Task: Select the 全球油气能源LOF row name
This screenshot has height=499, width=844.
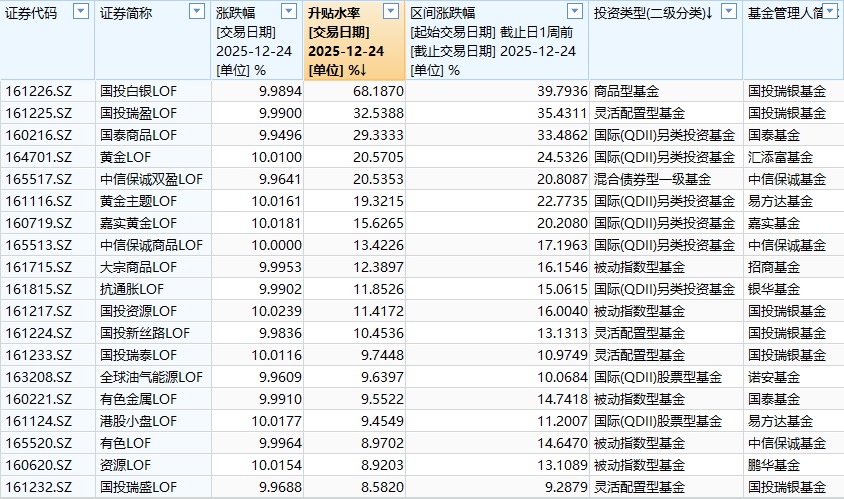Action: 151,377
